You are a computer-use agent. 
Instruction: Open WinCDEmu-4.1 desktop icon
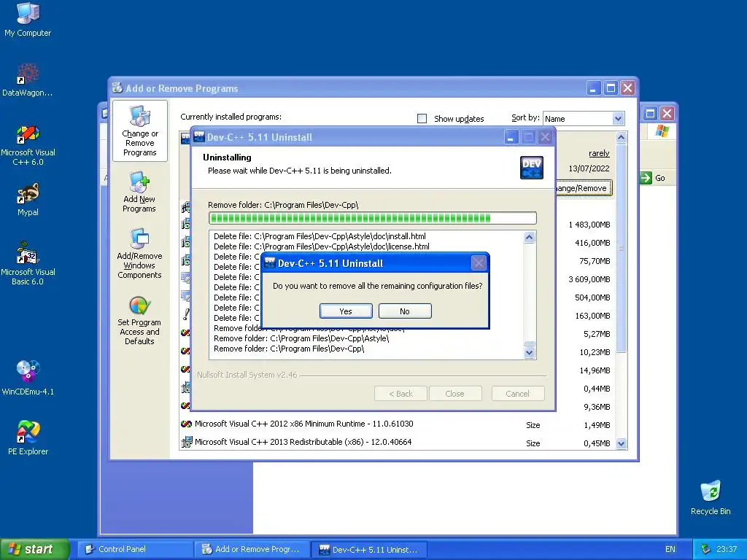28,378
